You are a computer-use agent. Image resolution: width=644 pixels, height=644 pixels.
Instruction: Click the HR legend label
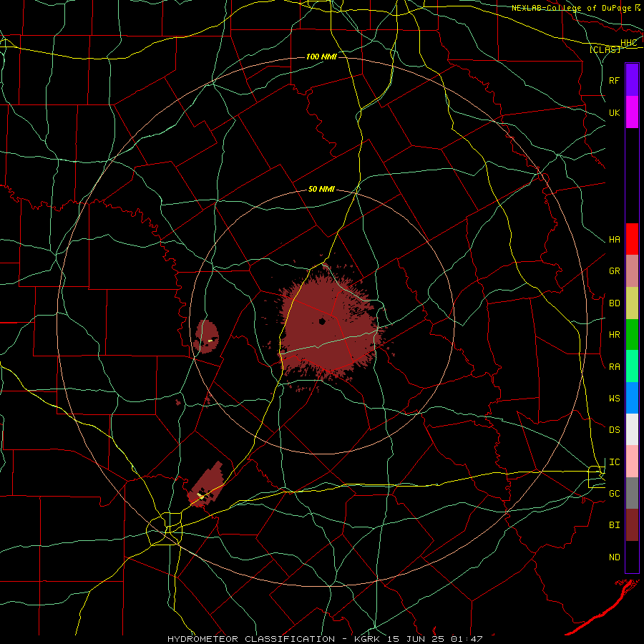pos(614,335)
